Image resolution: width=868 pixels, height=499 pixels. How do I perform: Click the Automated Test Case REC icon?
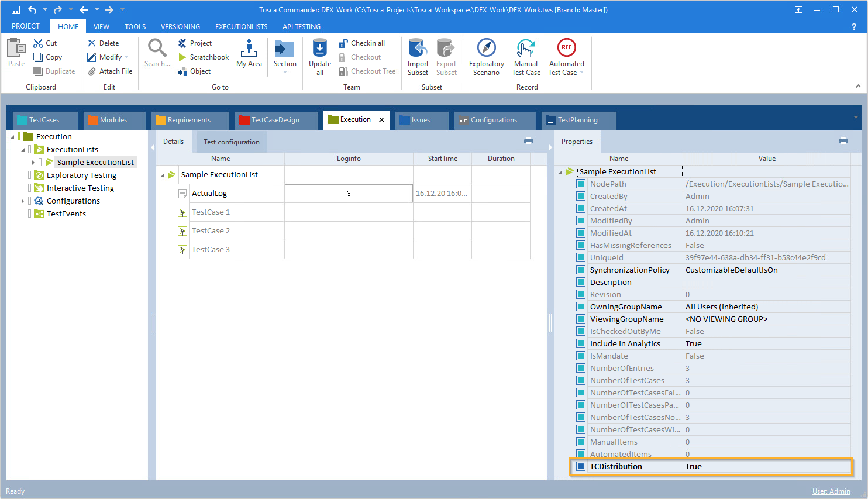(x=566, y=48)
